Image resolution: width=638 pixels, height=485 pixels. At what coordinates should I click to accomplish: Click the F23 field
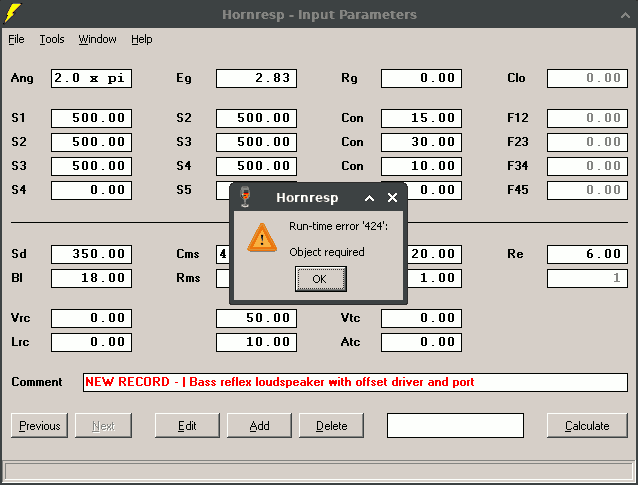(x=587, y=142)
